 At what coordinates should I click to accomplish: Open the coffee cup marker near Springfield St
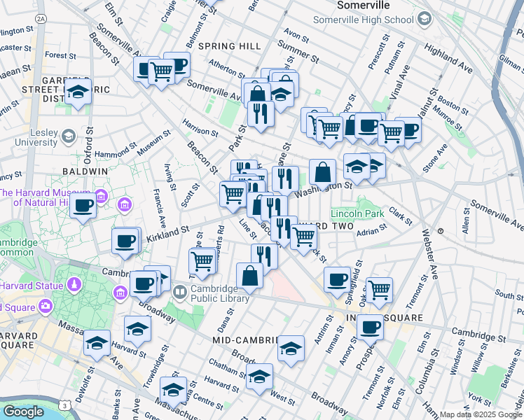[x=337, y=279]
